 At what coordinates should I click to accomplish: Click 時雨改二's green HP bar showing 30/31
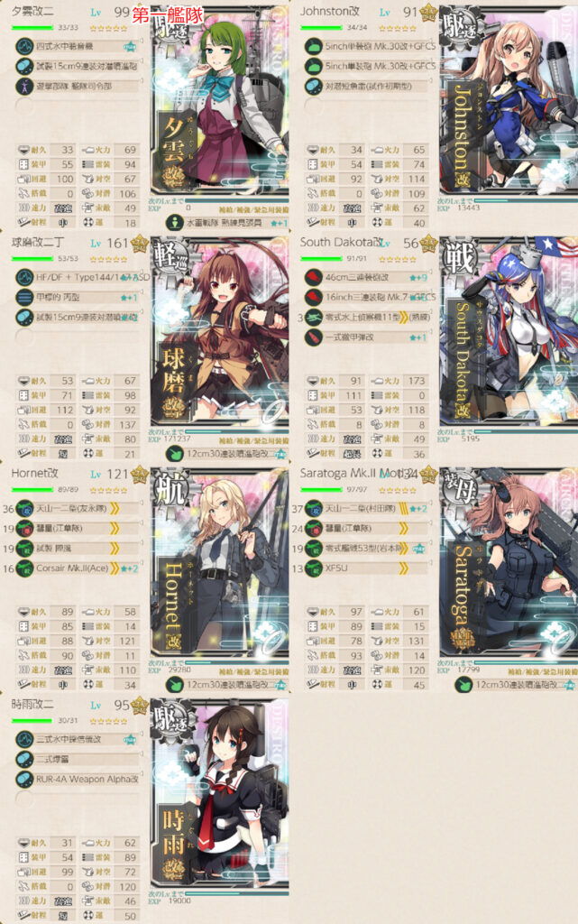(x=32, y=720)
